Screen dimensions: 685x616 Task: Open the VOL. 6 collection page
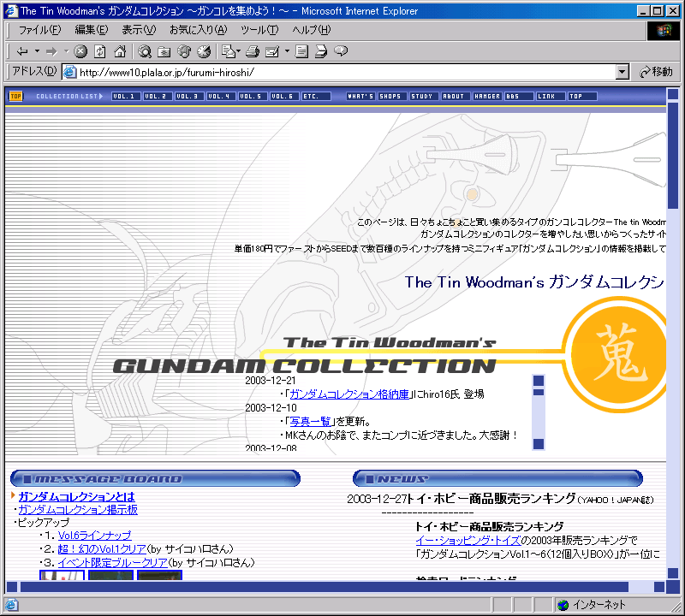point(284,96)
